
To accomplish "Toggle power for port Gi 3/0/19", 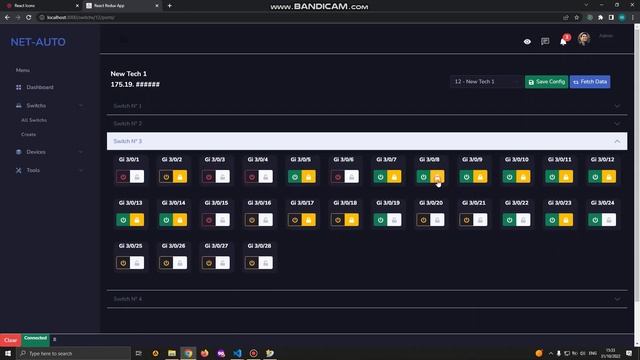I will tap(380, 220).
